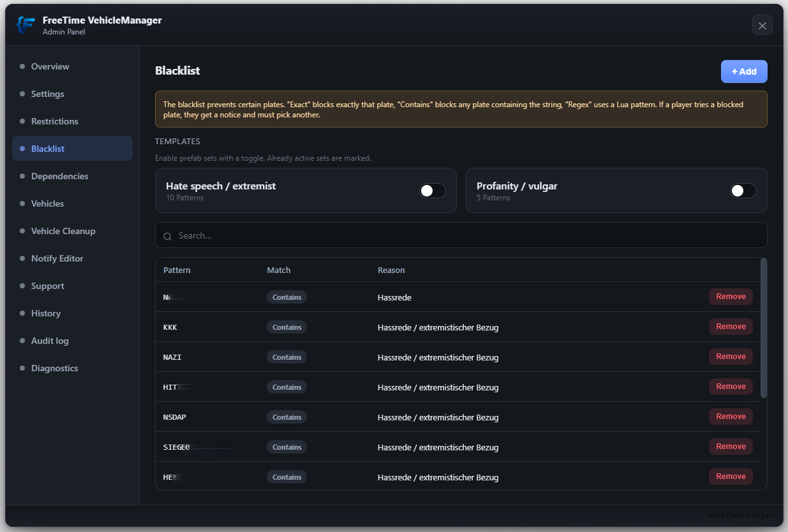Screen dimensions: 788x532
Task: Click the TEMPLATES heading
Action: pos(177,141)
